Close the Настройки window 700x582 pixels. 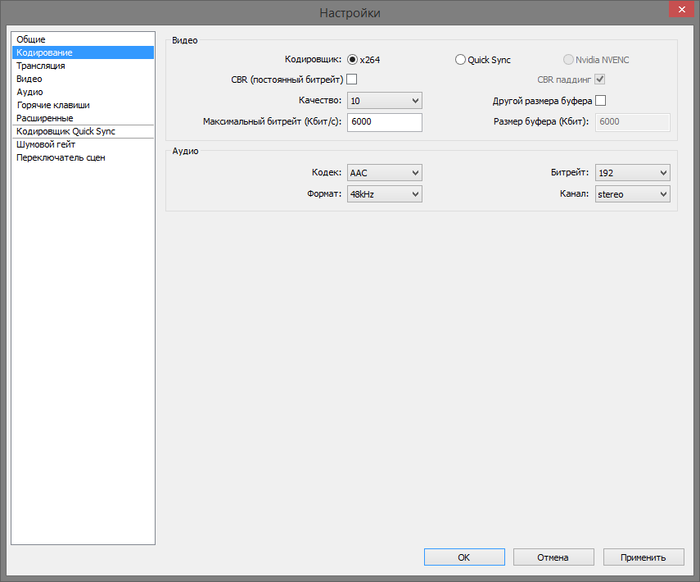click(681, 9)
